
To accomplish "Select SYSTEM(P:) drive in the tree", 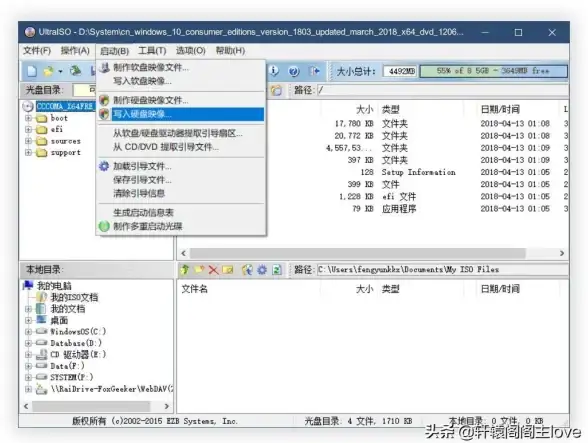I will tap(71, 377).
